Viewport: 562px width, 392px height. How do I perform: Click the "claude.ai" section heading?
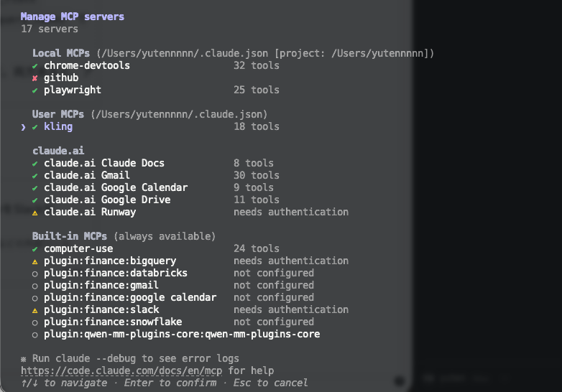point(58,151)
